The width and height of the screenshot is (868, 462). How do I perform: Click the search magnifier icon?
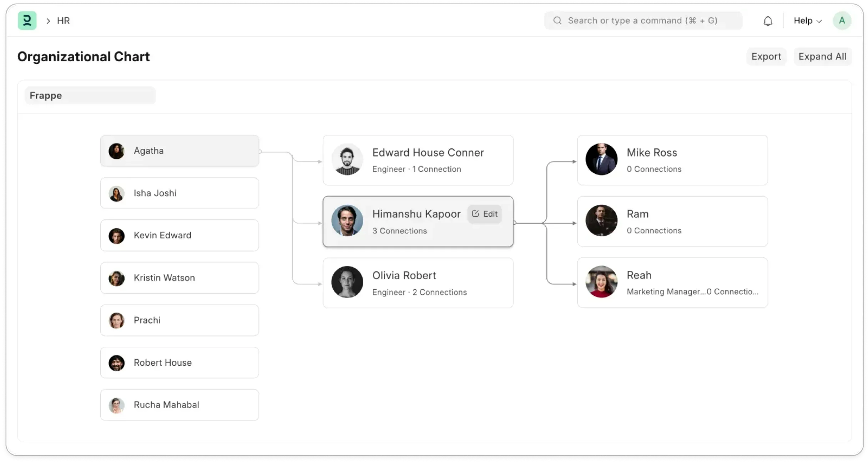tap(557, 21)
